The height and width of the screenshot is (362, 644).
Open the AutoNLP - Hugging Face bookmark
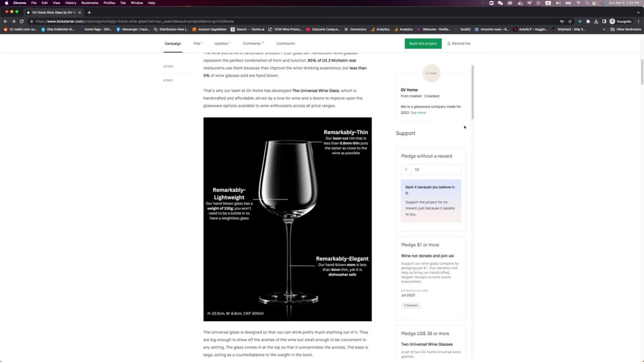[x=530, y=29]
